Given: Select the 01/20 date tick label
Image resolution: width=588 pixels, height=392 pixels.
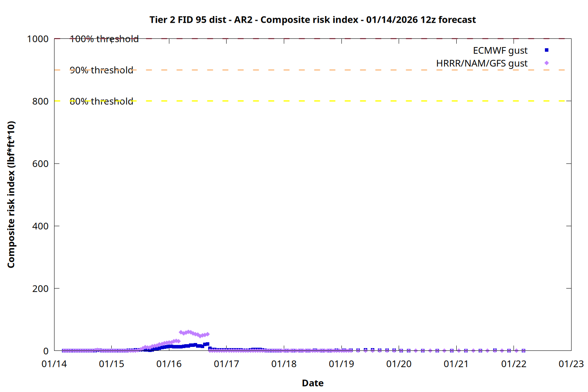Looking at the screenshot, I should pos(399,364).
